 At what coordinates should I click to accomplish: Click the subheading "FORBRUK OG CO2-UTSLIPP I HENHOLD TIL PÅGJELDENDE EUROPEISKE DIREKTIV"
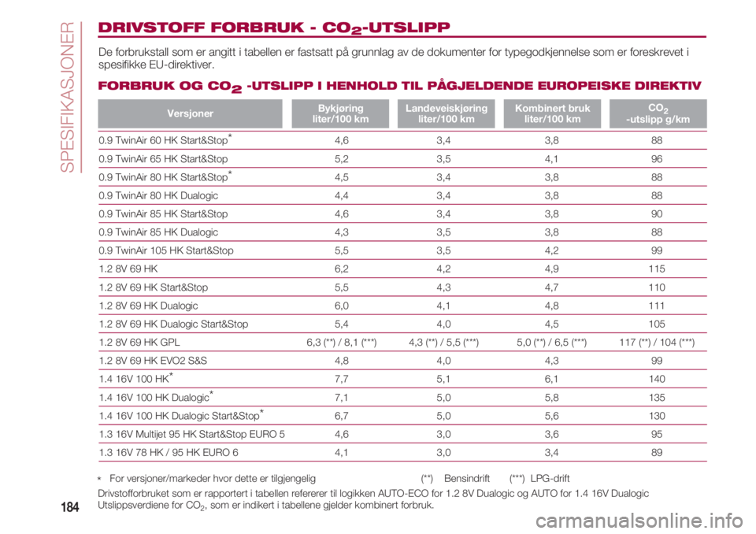click(x=400, y=87)
